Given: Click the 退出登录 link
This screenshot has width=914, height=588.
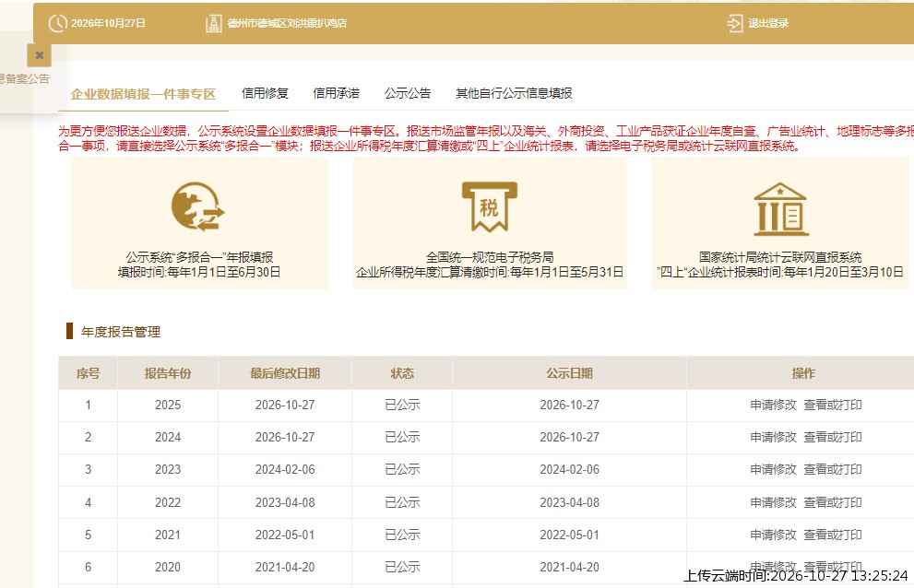Looking at the screenshot, I should pyautogui.click(x=768, y=23).
